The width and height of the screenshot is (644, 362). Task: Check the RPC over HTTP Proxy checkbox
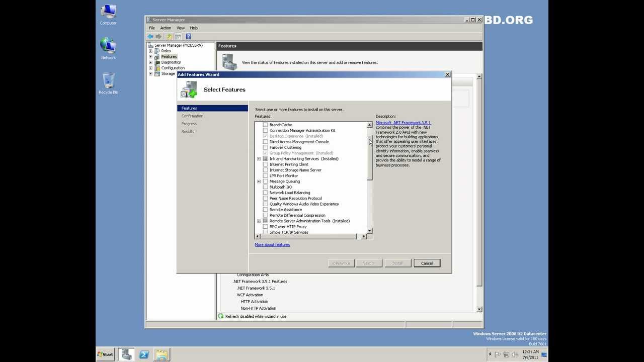[265, 227]
